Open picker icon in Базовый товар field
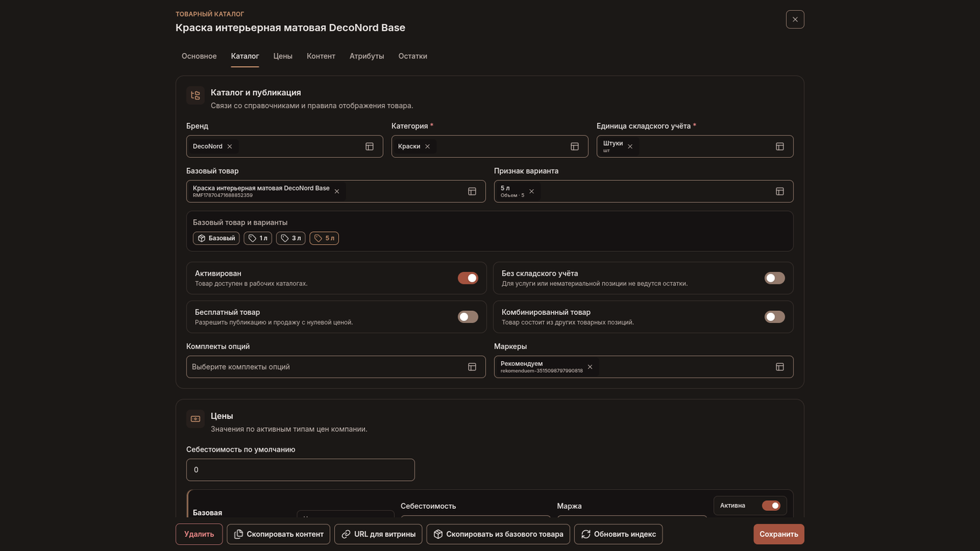This screenshot has width=980, height=551. tap(472, 191)
